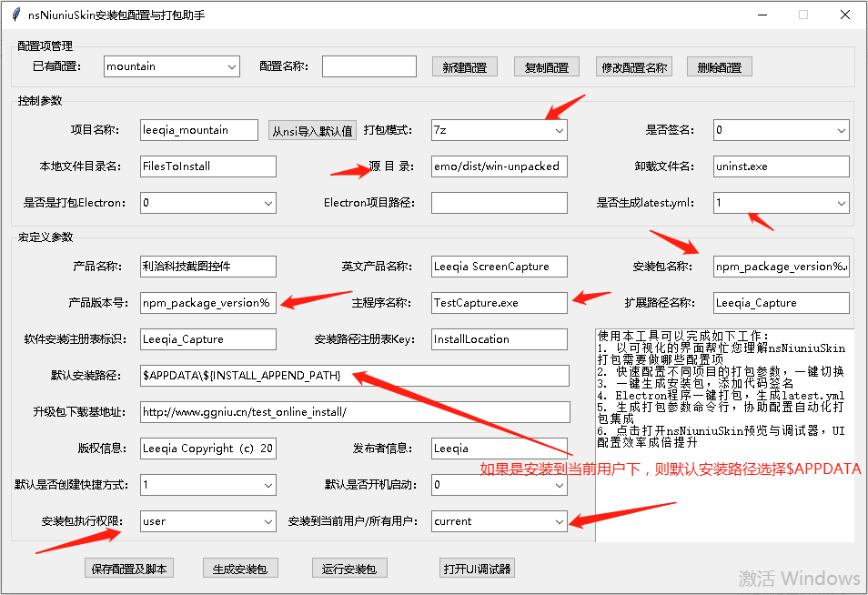The width and height of the screenshot is (868, 595).
Task: Click the 删除配置 button
Action: click(719, 67)
